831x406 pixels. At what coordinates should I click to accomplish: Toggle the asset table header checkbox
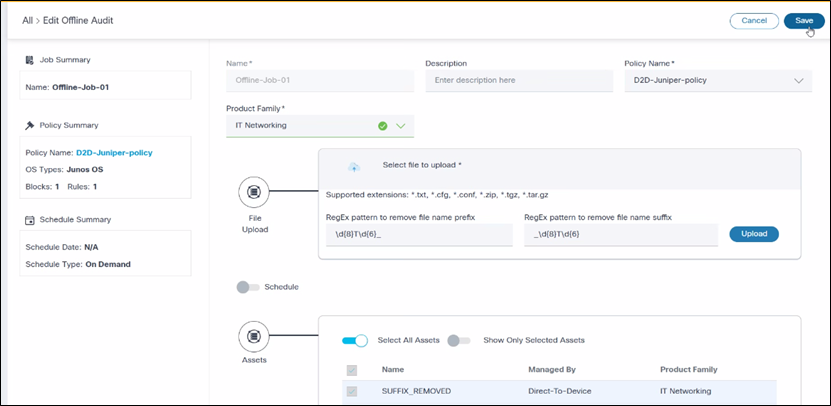coord(352,370)
